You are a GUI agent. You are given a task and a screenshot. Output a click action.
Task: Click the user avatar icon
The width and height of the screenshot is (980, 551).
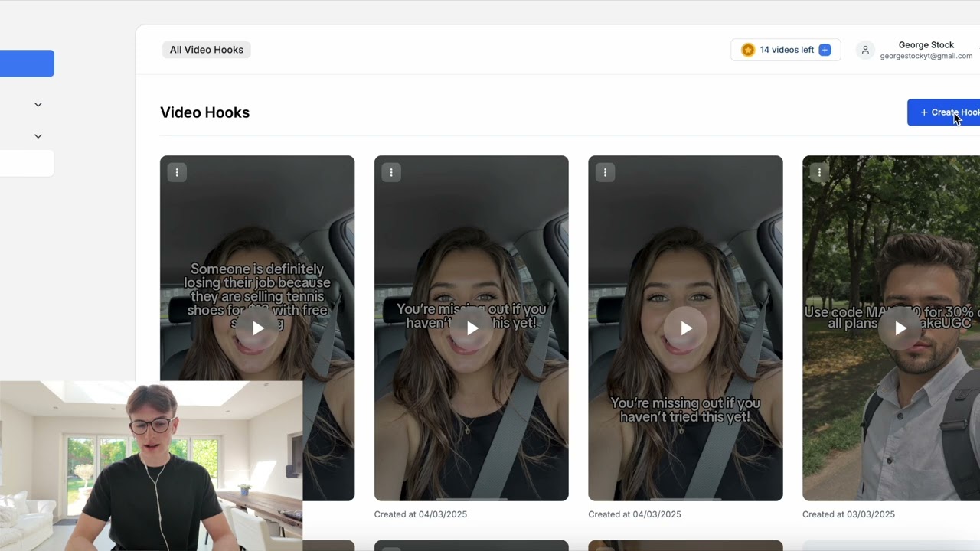pos(865,50)
